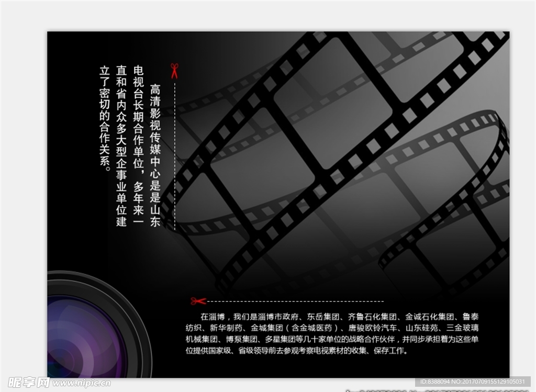
Task: Click the vertical text line '高清影视传媒中心是是山东'
Action: pos(155,155)
